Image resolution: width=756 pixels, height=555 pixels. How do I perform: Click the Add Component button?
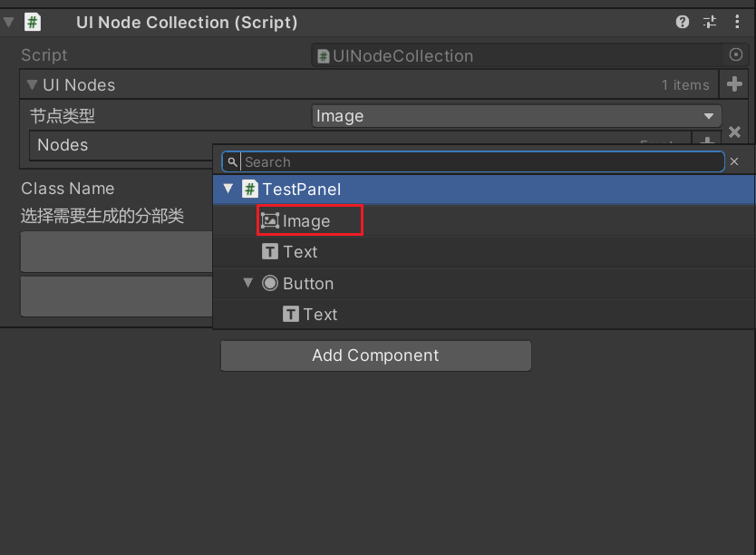(x=375, y=355)
